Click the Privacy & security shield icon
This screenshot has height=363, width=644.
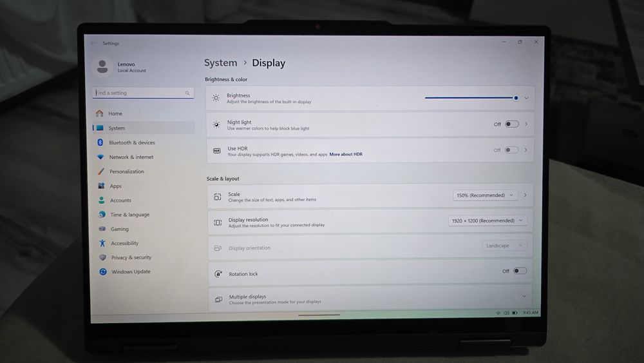[x=102, y=257]
